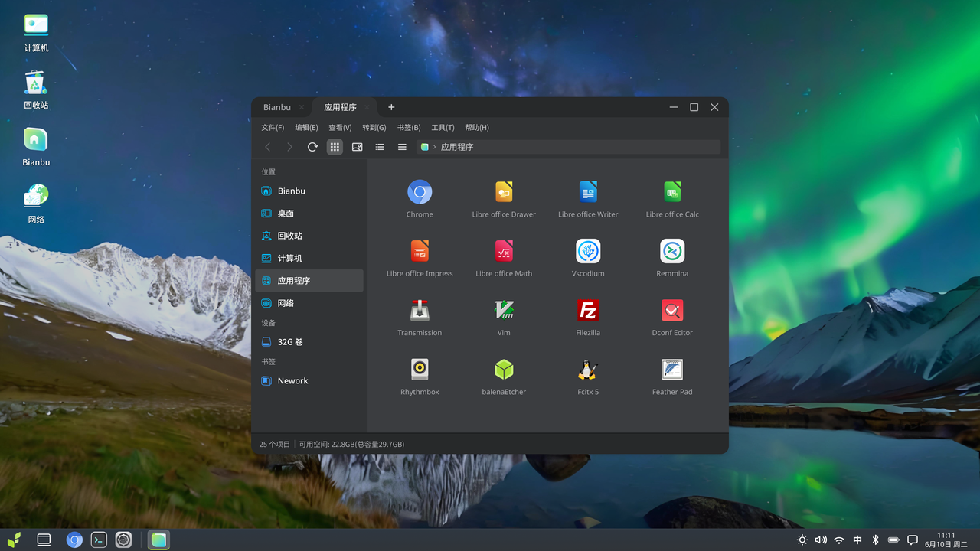
Task: Open the 文件(F) menu
Action: 273,128
